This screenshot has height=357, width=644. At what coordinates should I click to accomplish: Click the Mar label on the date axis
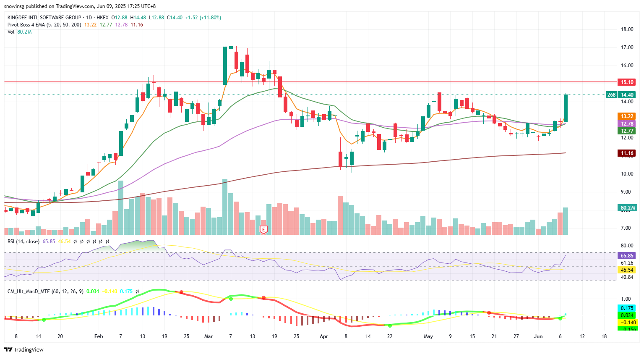click(x=209, y=336)
